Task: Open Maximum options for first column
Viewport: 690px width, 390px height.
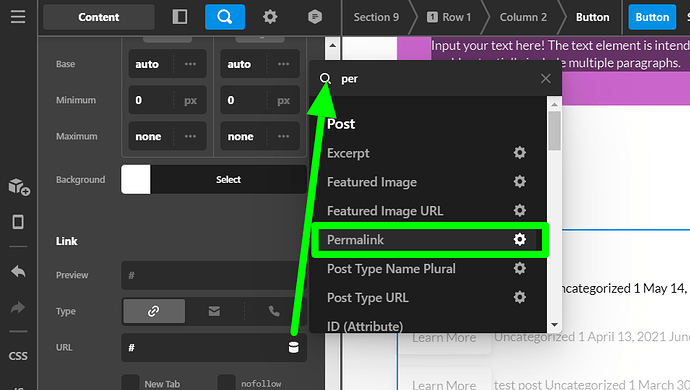Action: click(x=190, y=136)
